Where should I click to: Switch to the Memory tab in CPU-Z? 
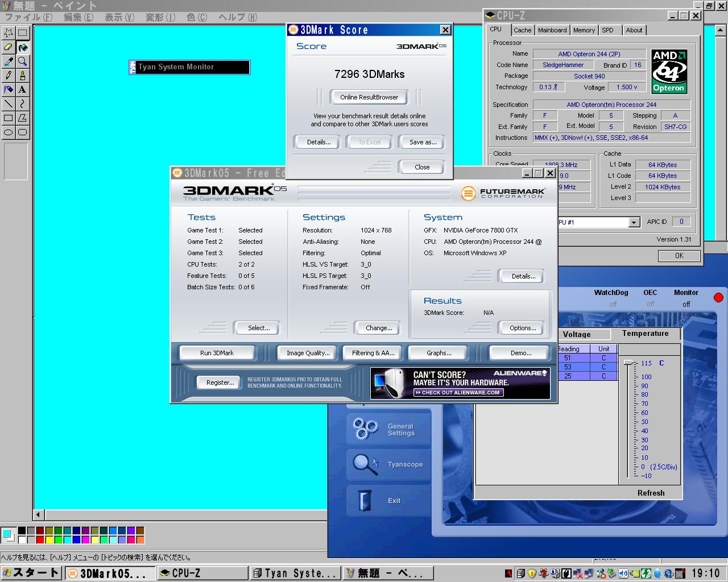584,30
